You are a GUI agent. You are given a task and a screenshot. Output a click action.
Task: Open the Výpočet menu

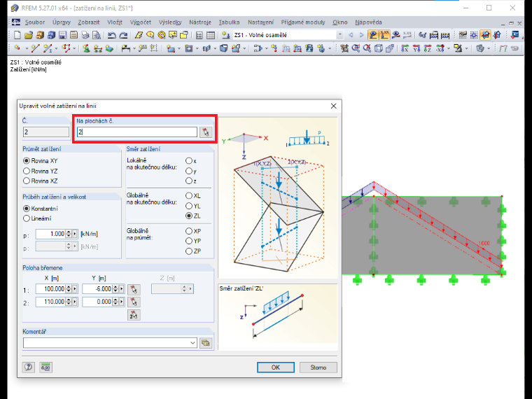point(141,22)
